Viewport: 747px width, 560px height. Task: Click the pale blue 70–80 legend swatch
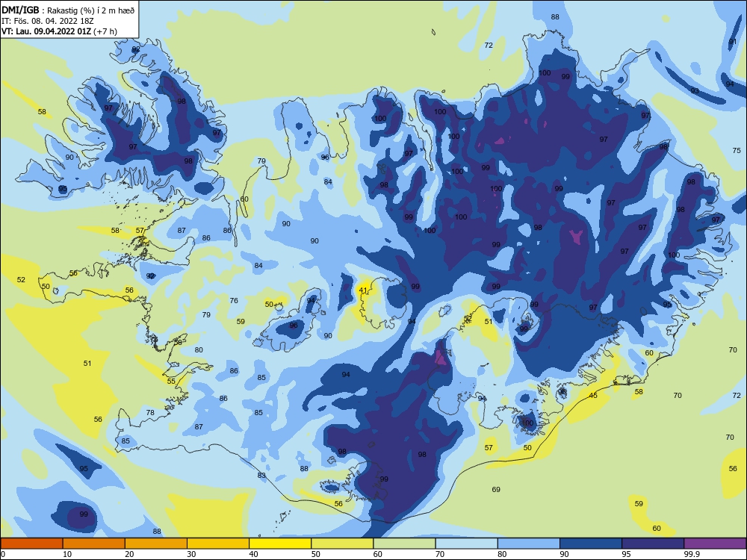[466, 544]
